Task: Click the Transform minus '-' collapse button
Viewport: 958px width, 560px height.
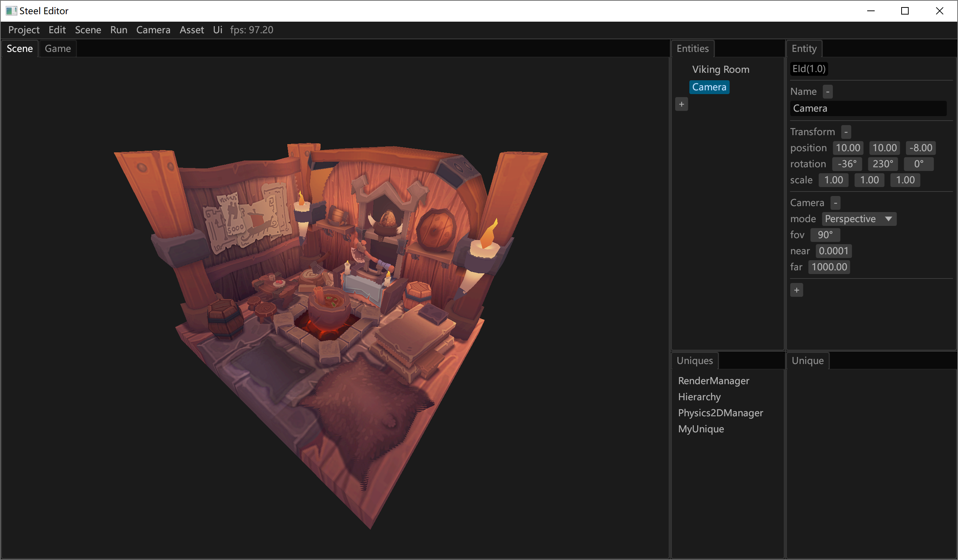Action: tap(846, 131)
